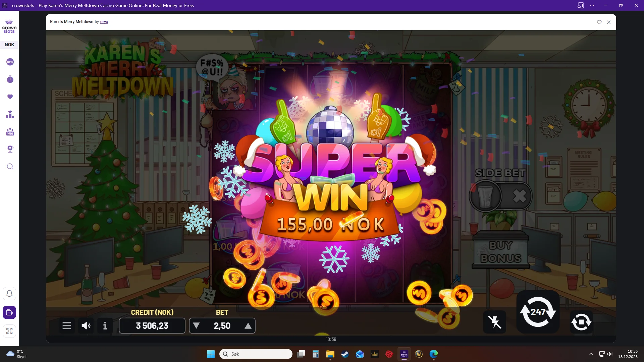Toggle the Side Bet switch
Image resolution: width=644 pixels, height=362 pixels.
[500, 196]
